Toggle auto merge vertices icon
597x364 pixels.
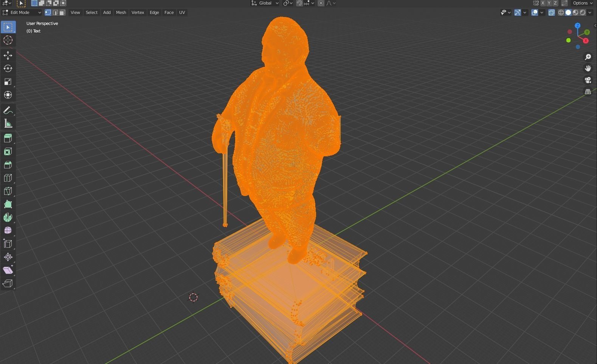pyautogui.click(x=564, y=3)
